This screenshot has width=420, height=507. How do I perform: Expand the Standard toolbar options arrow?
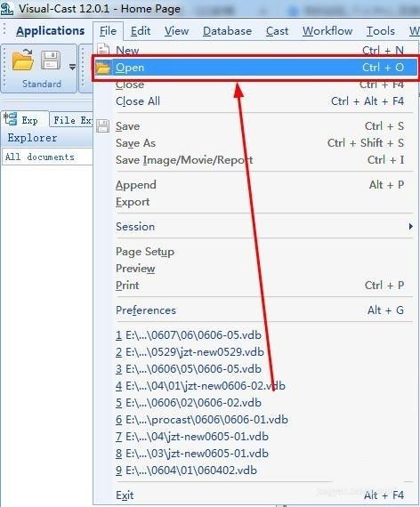(x=72, y=67)
